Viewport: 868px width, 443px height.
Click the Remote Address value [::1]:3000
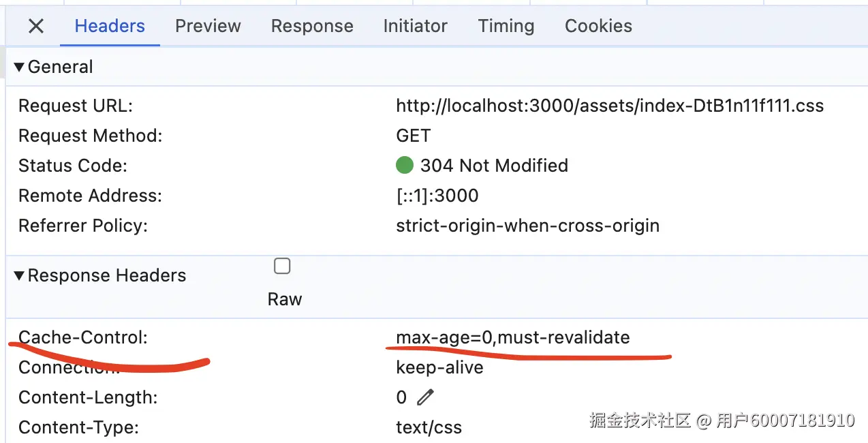coord(437,196)
